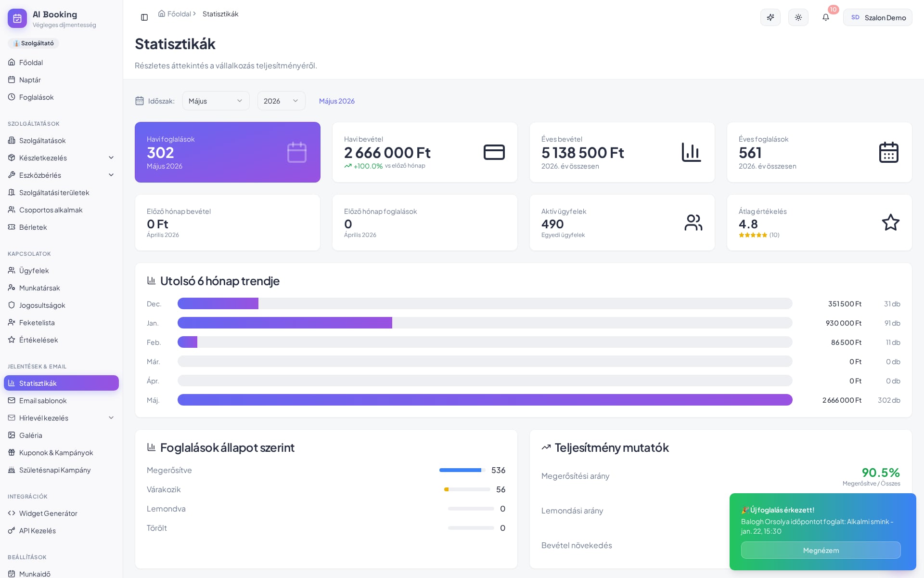Click the Foglalások clock icon

pyautogui.click(x=12, y=97)
